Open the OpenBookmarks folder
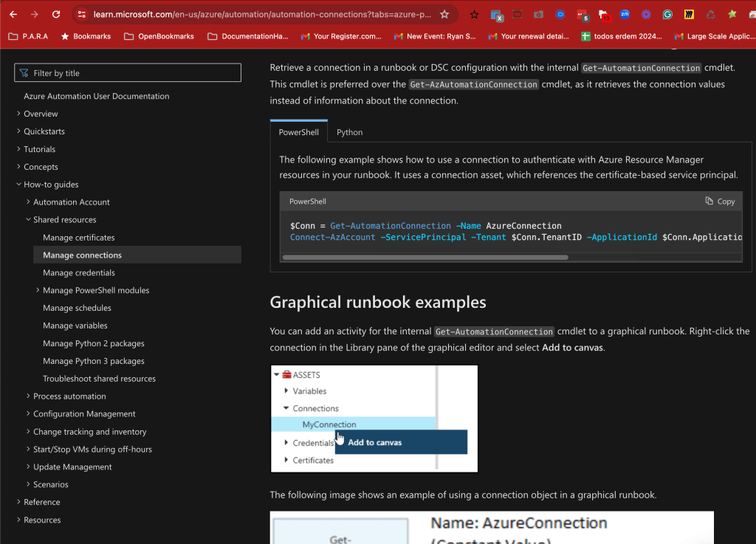 pos(159,36)
